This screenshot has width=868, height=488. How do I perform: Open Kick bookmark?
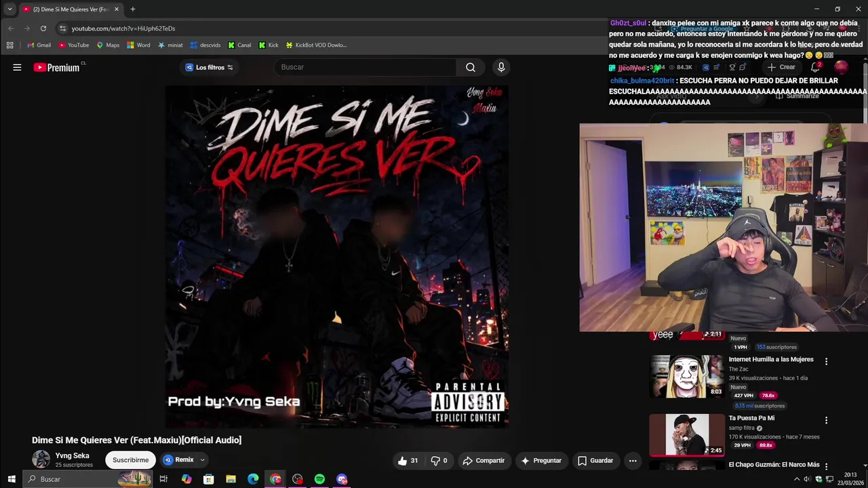click(x=269, y=45)
